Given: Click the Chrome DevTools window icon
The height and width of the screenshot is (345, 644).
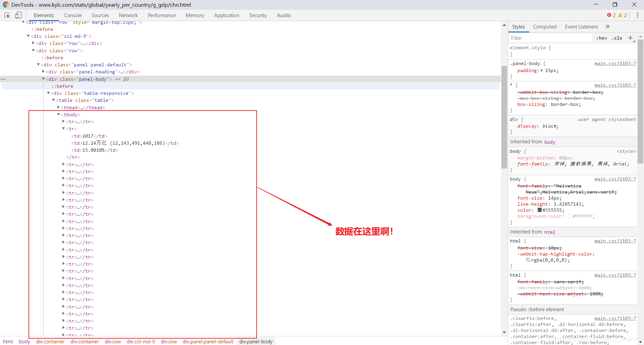Looking at the screenshot, I should click(x=6, y=5).
